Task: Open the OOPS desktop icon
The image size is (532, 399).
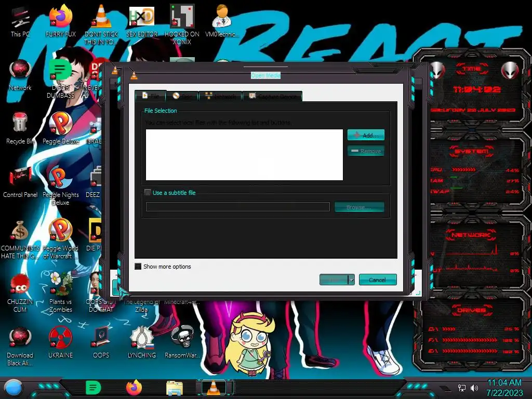Action: (101, 343)
